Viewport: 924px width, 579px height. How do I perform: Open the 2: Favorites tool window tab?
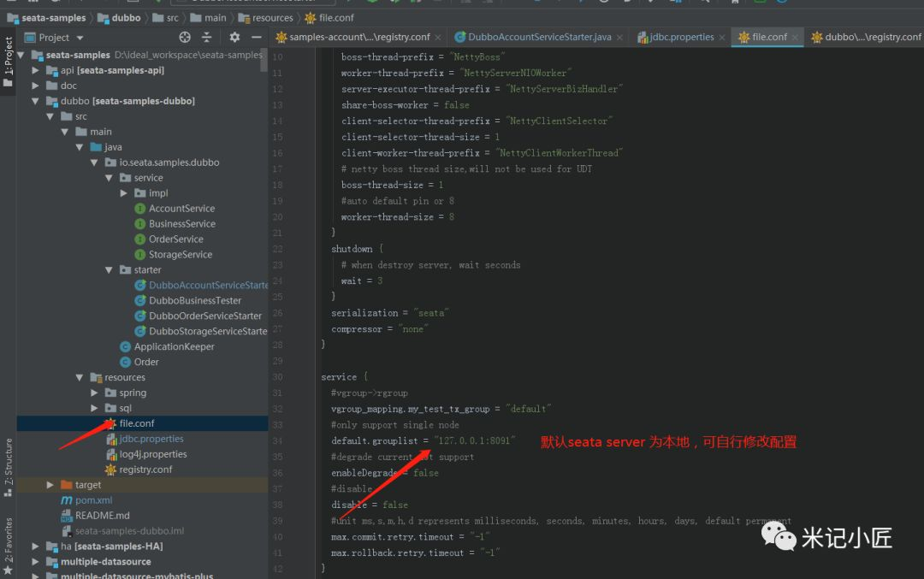tap(9, 546)
